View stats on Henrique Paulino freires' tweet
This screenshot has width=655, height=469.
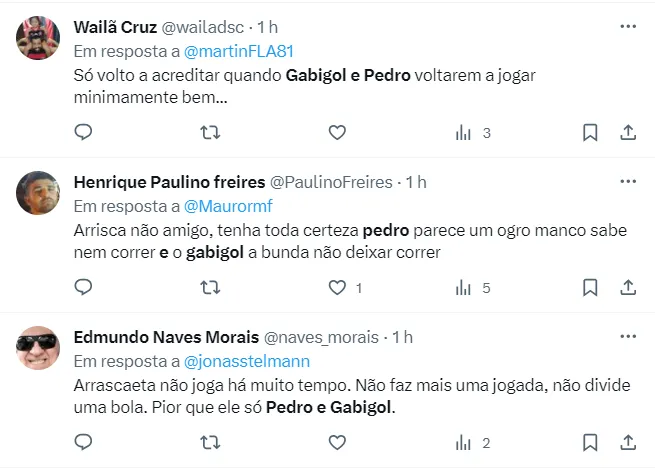(x=463, y=288)
